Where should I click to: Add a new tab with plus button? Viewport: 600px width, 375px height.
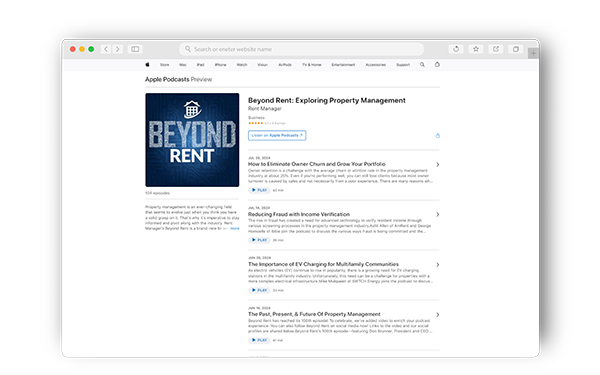[533, 54]
